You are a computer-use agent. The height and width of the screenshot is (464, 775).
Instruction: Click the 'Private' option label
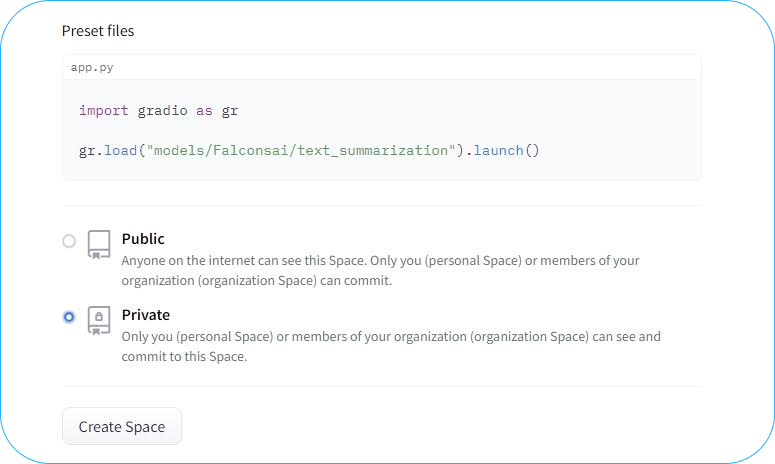point(146,315)
